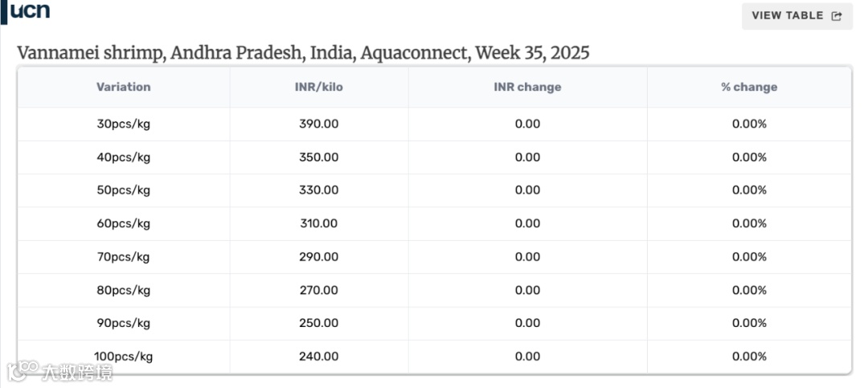
Task: Click the 310.00 price value
Action: coord(318,223)
